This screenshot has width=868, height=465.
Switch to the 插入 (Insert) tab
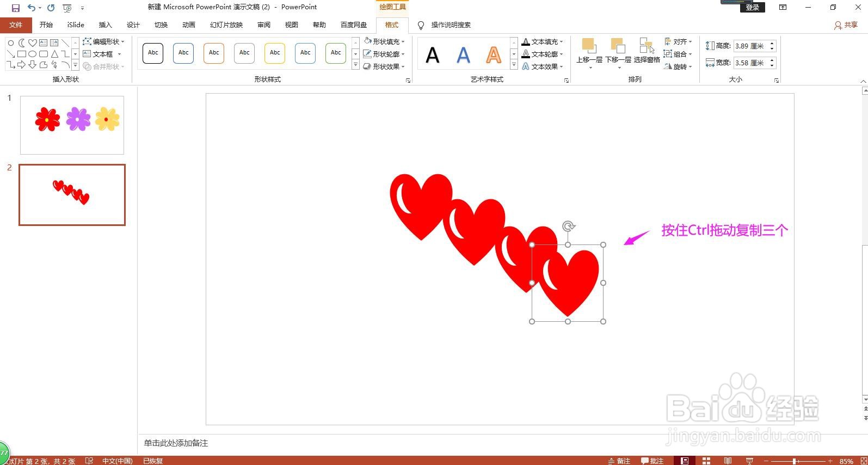pyautogui.click(x=105, y=25)
